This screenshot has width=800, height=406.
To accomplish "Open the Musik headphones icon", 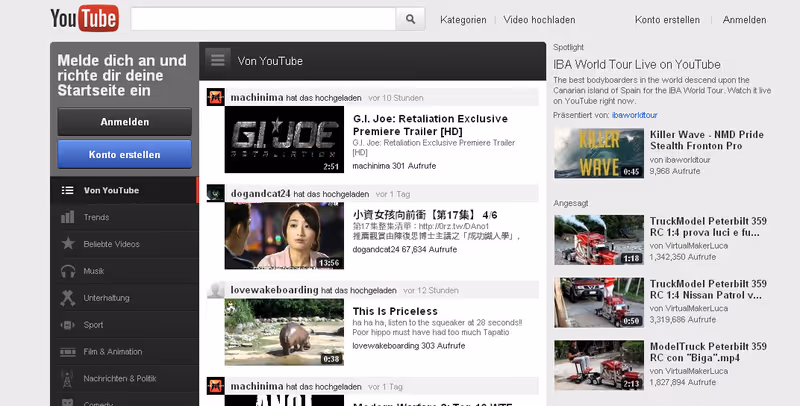I will click(68, 271).
